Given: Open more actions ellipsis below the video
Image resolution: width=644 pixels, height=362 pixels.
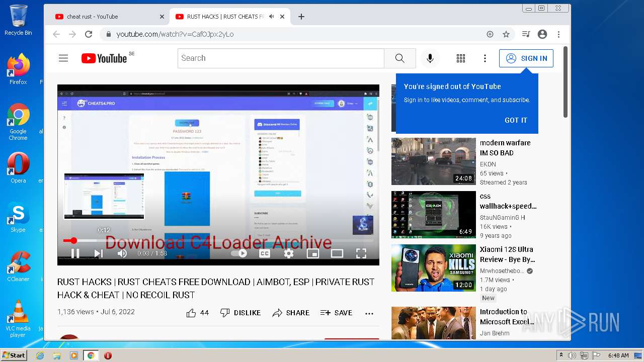Looking at the screenshot, I should point(369,313).
